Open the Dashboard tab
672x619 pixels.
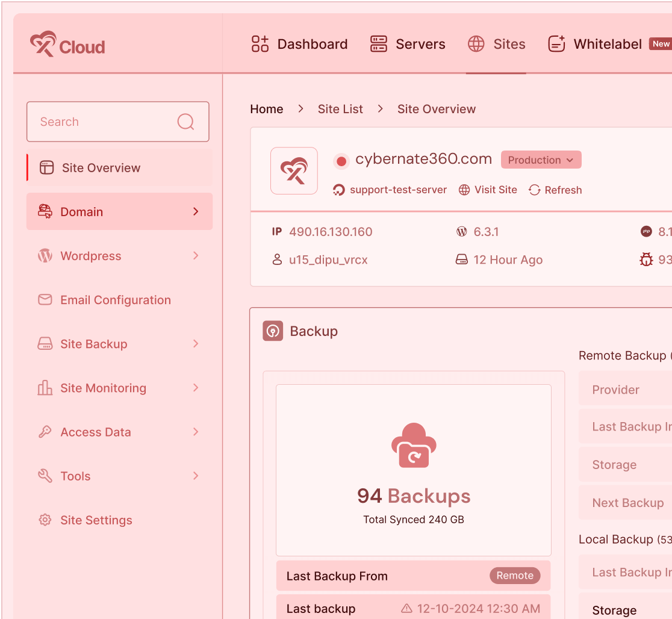[299, 45]
